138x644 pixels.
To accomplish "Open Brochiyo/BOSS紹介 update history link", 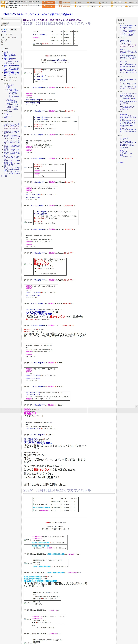I will 126,42.
